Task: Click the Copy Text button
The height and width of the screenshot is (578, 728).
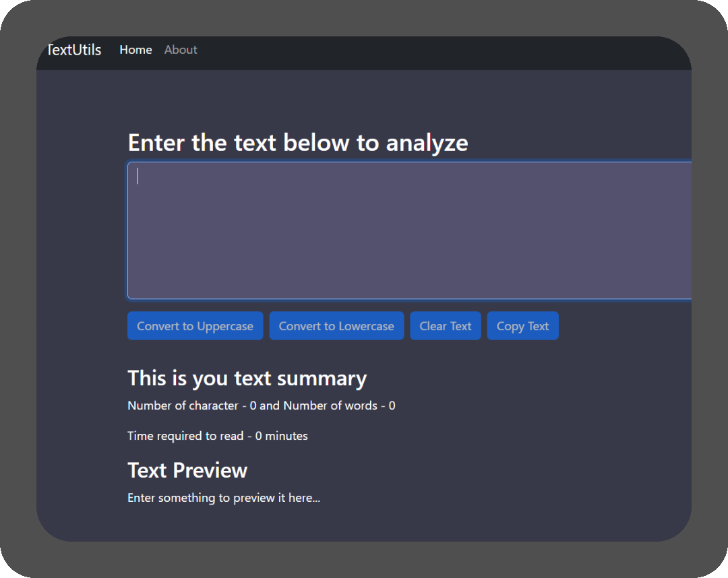Action: (522, 326)
